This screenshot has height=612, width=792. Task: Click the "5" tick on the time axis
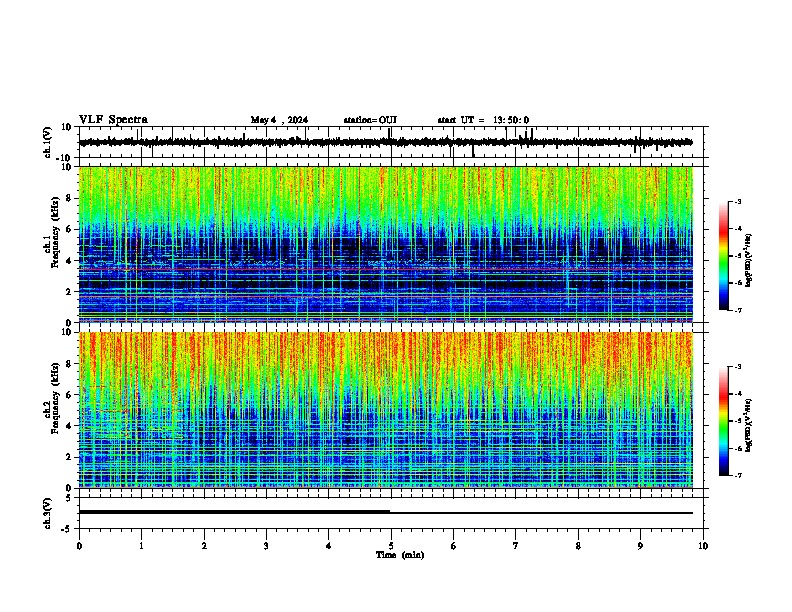click(391, 546)
